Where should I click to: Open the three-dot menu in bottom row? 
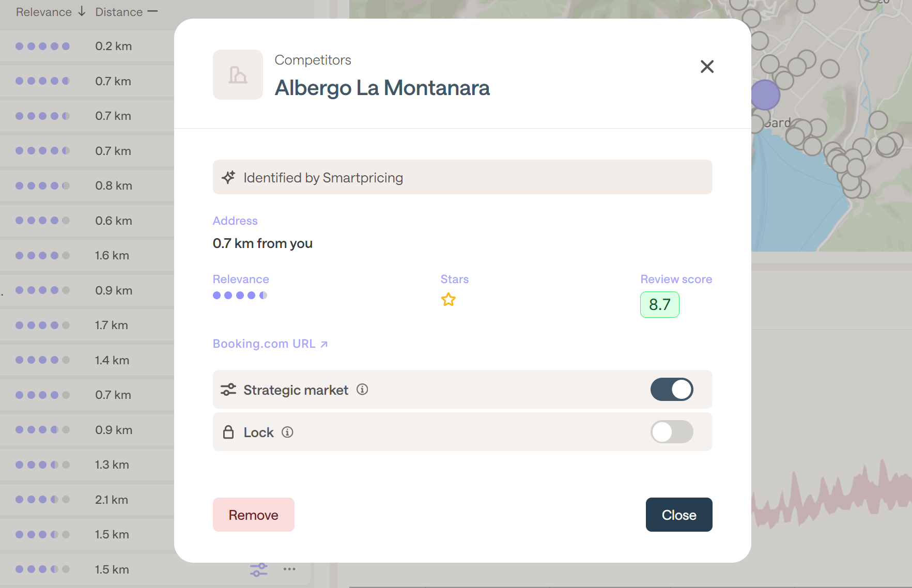(289, 569)
